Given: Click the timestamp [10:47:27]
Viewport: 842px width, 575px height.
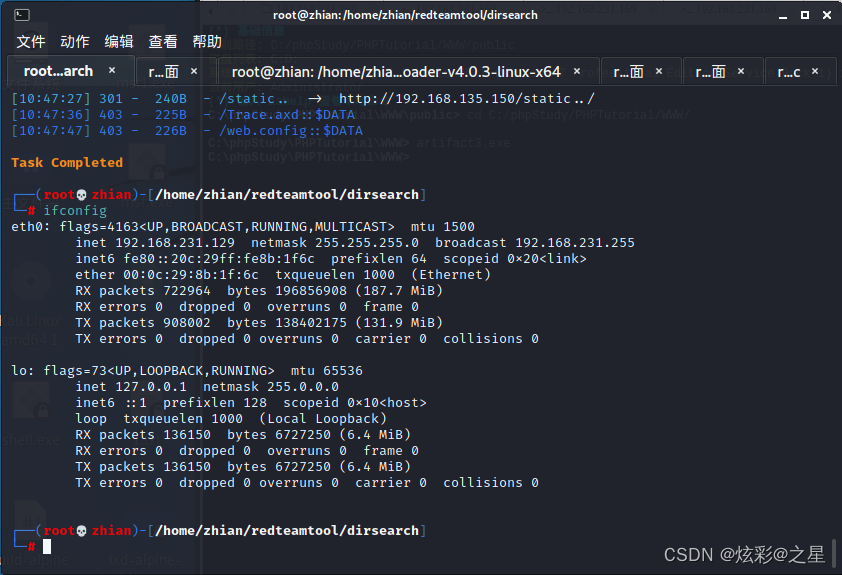Looking at the screenshot, I should pyautogui.click(x=51, y=99).
